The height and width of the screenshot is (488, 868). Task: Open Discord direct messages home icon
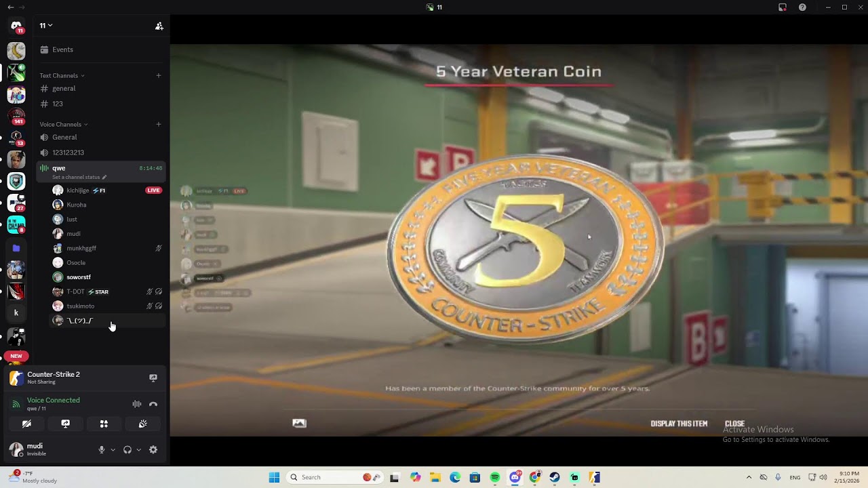(16, 26)
